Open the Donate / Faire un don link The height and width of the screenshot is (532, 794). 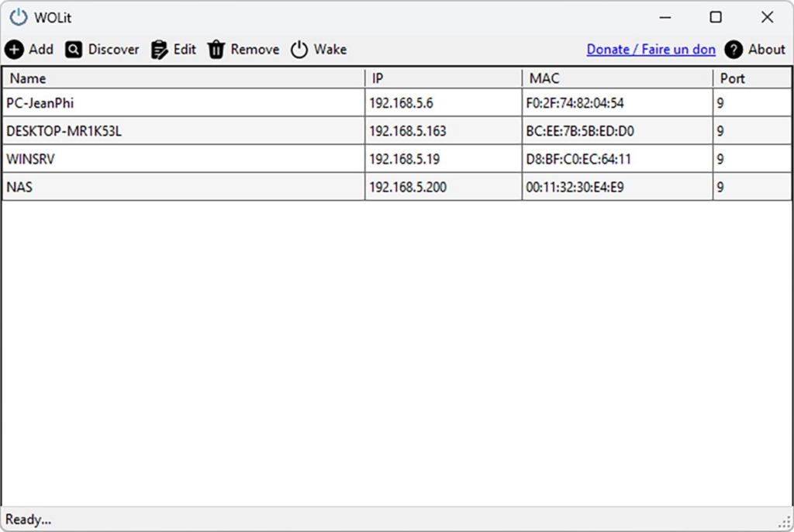651,50
